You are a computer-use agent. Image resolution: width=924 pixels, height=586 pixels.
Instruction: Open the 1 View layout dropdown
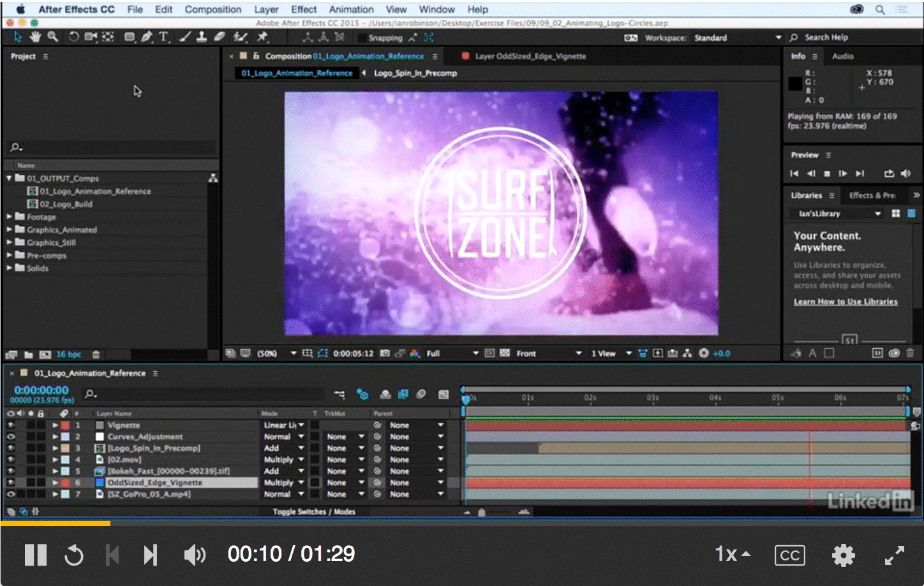[x=611, y=353]
